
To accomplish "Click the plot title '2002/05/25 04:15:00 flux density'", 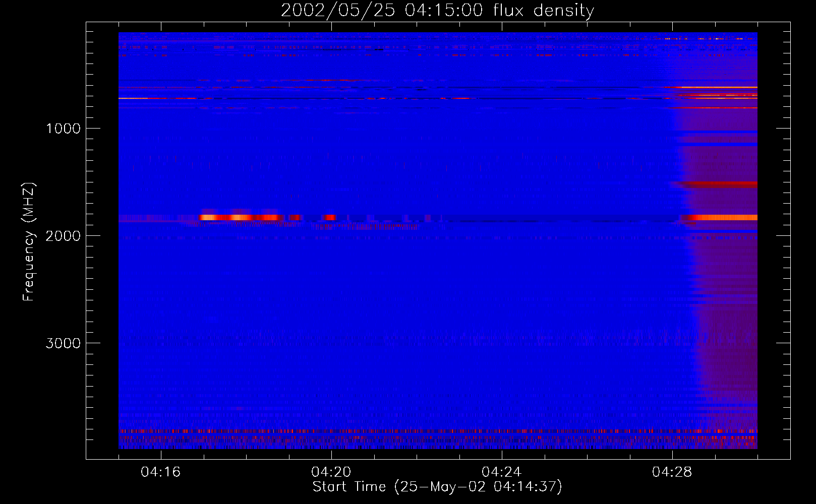I will [437, 11].
